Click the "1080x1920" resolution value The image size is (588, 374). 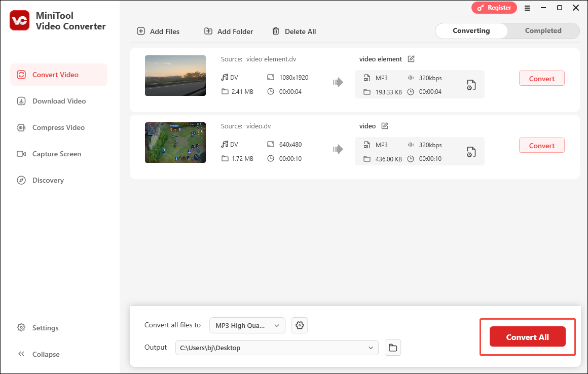click(293, 77)
